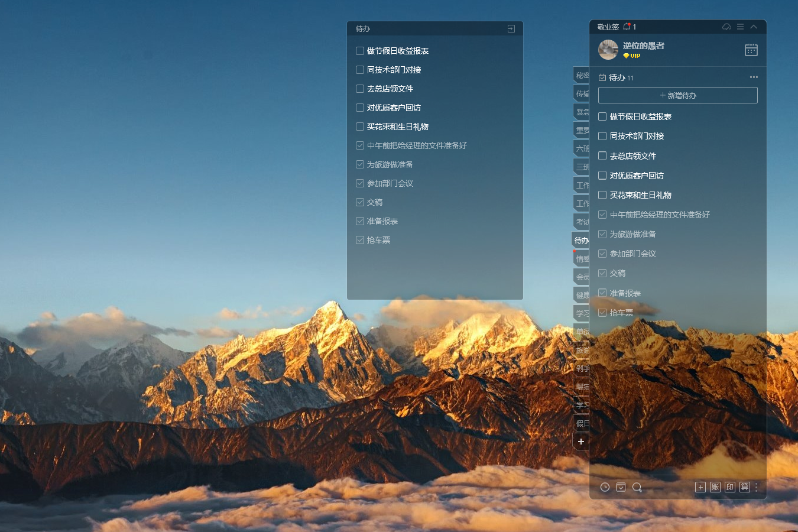The image size is (798, 532).
Task: Uncheck 为旅游做准备 in the 敬业签 panel
Action: click(602, 234)
